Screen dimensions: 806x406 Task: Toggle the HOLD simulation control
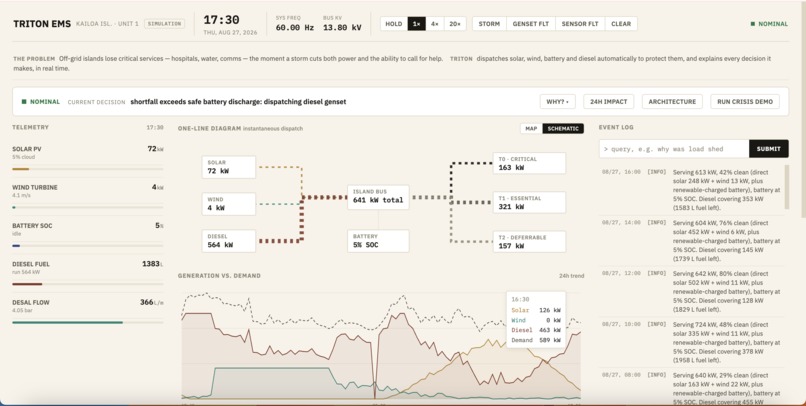click(x=394, y=24)
